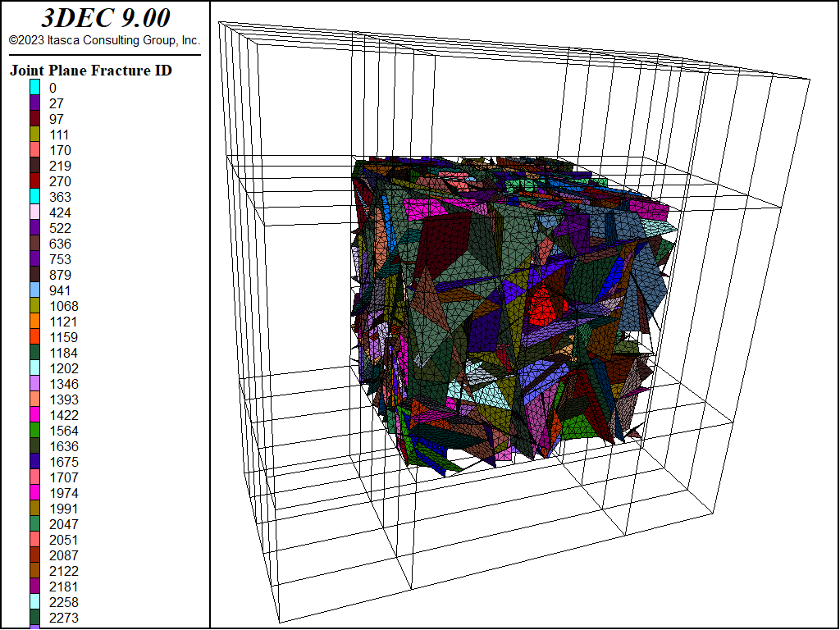Pick the magenta swatch for fracture 1422
840x630 pixels.
(x=35, y=415)
